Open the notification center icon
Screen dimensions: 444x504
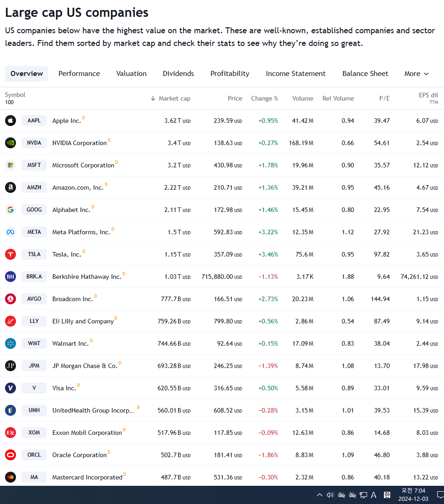pyautogui.click(x=440, y=495)
